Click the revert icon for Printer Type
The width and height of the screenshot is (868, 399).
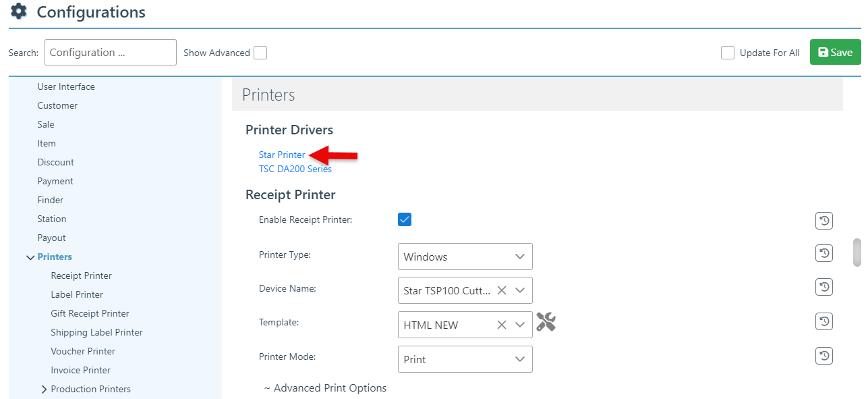(823, 253)
